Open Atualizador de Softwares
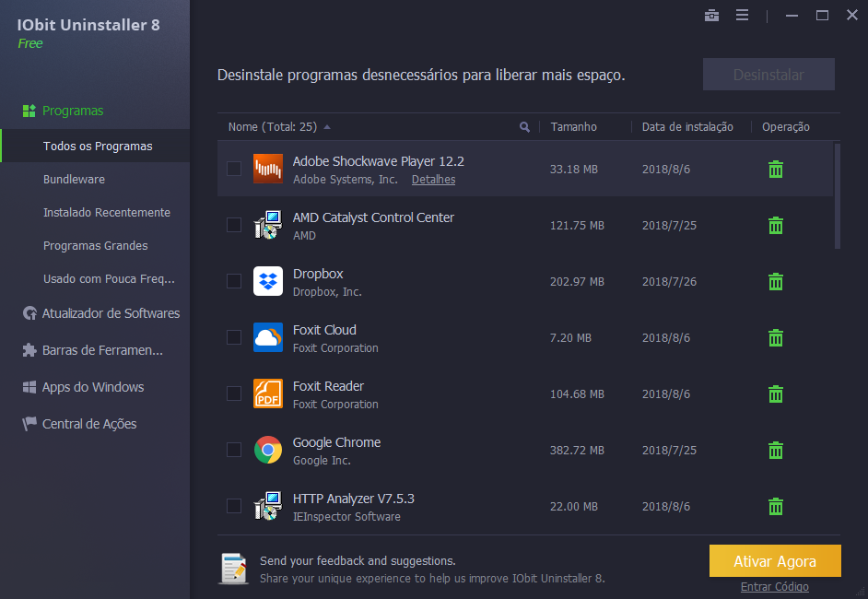The width and height of the screenshot is (868, 599). pos(111,313)
